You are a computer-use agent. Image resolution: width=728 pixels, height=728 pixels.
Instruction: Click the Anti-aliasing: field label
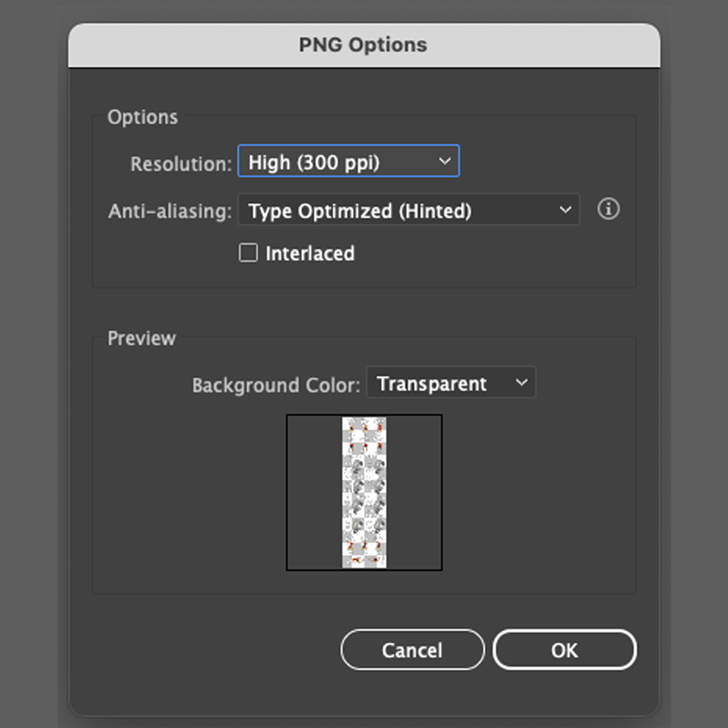170,211
